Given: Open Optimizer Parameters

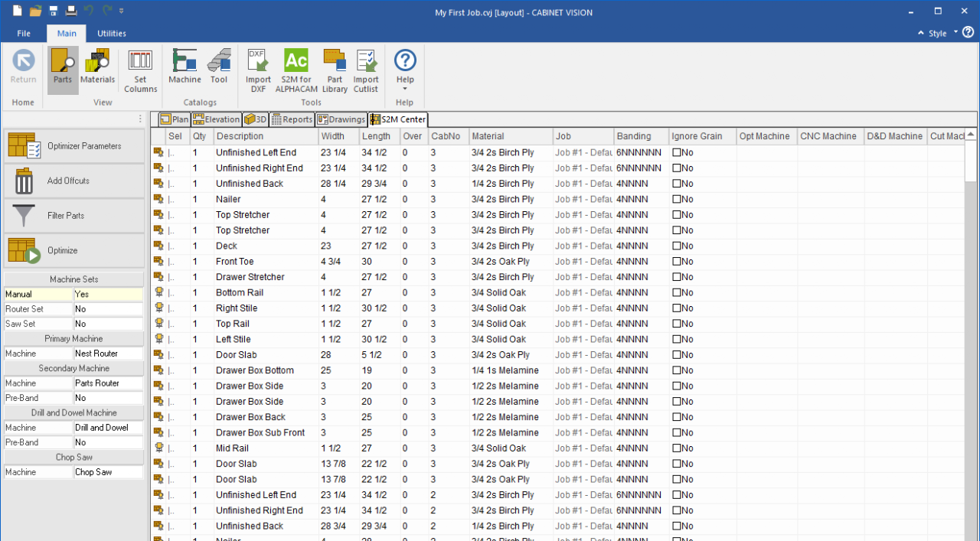Looking at the screenshot, I should 73,145.
